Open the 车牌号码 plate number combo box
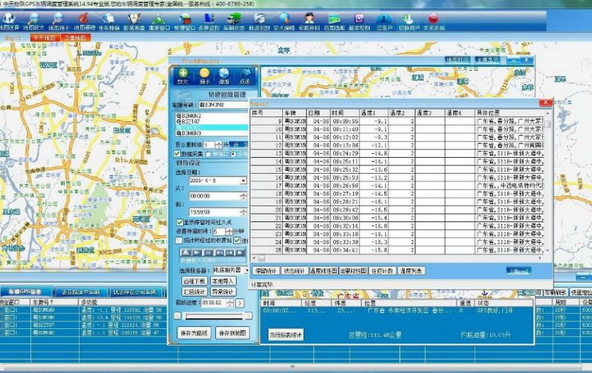Screen dimensions: 592x373 [224, 105]
